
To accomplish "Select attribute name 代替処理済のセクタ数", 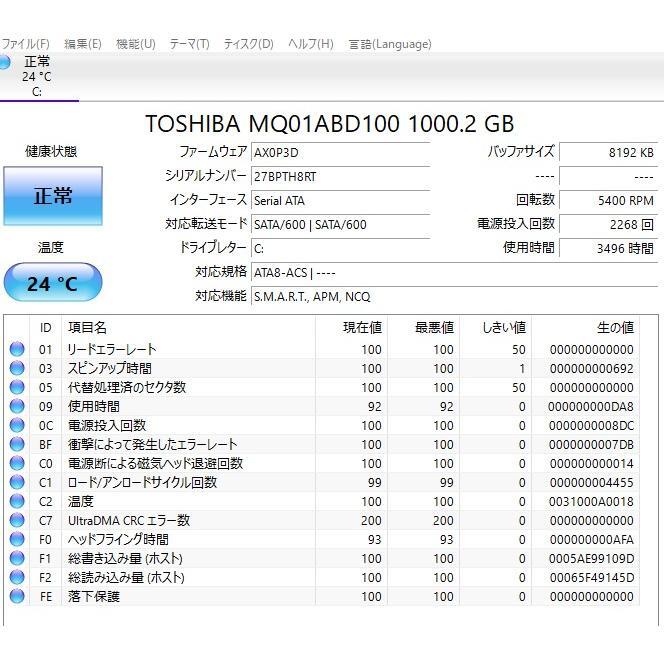I will click(127, 387).
